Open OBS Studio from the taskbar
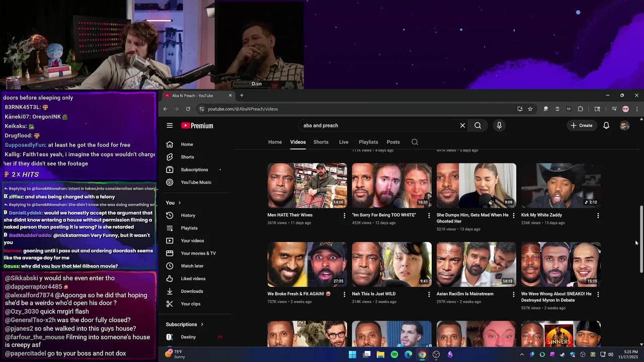 point(436,354)
